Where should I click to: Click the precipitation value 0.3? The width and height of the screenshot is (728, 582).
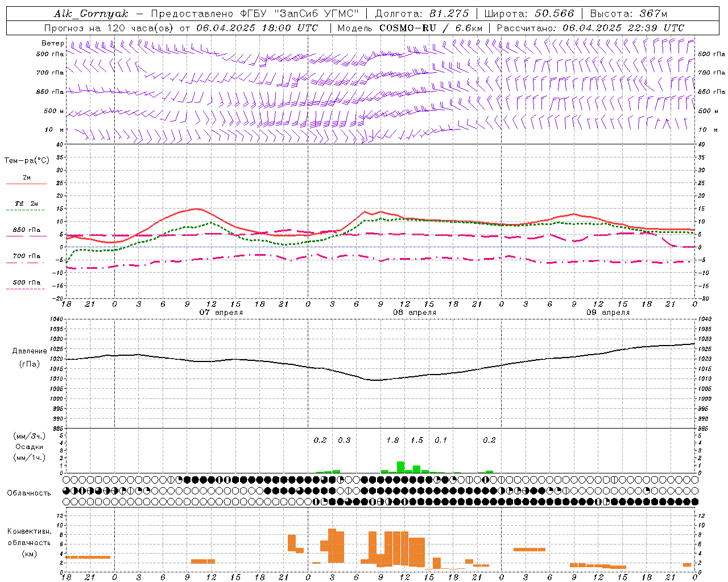[344, 440]
